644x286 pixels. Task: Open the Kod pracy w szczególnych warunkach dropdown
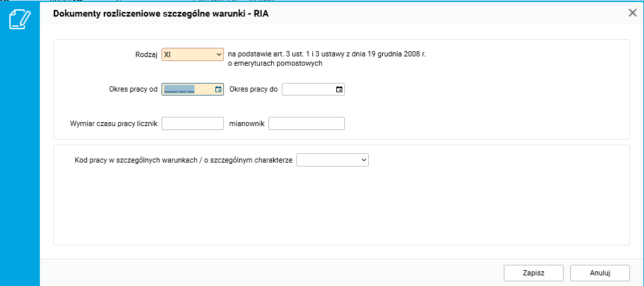(x=332, y=160)
